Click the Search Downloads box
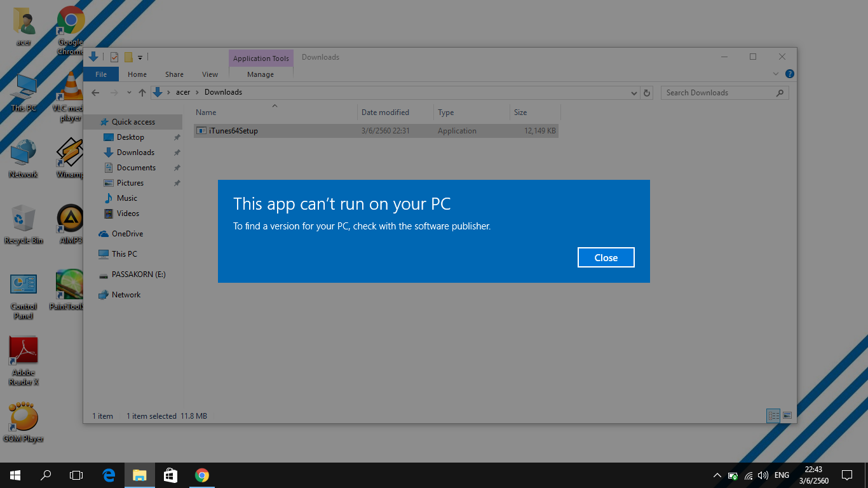This screenshot has width=868, height=488. (x=725, y=93)
